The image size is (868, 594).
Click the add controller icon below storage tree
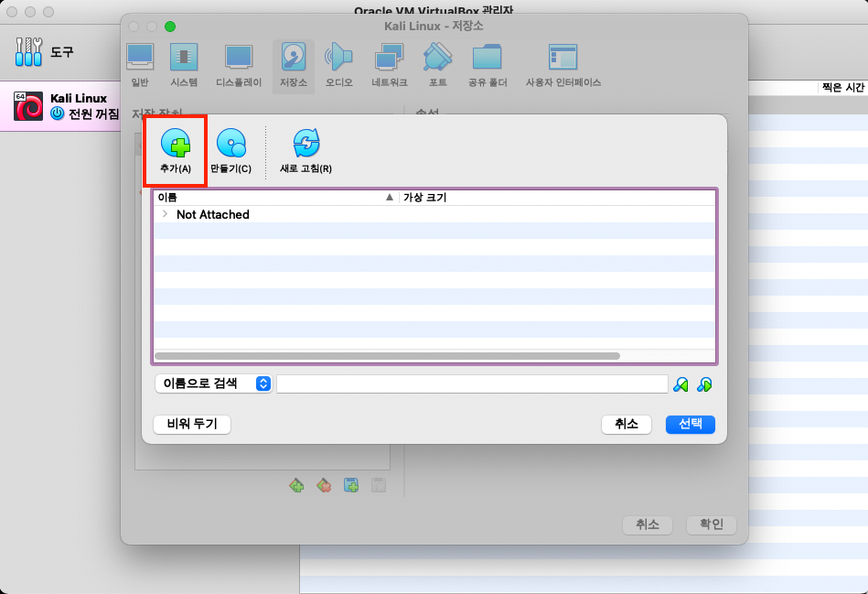pyautogui.click(x=296, y=485)
